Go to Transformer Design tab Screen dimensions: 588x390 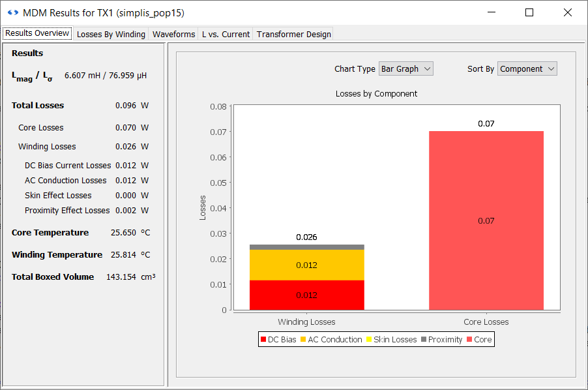click(293, 34)
